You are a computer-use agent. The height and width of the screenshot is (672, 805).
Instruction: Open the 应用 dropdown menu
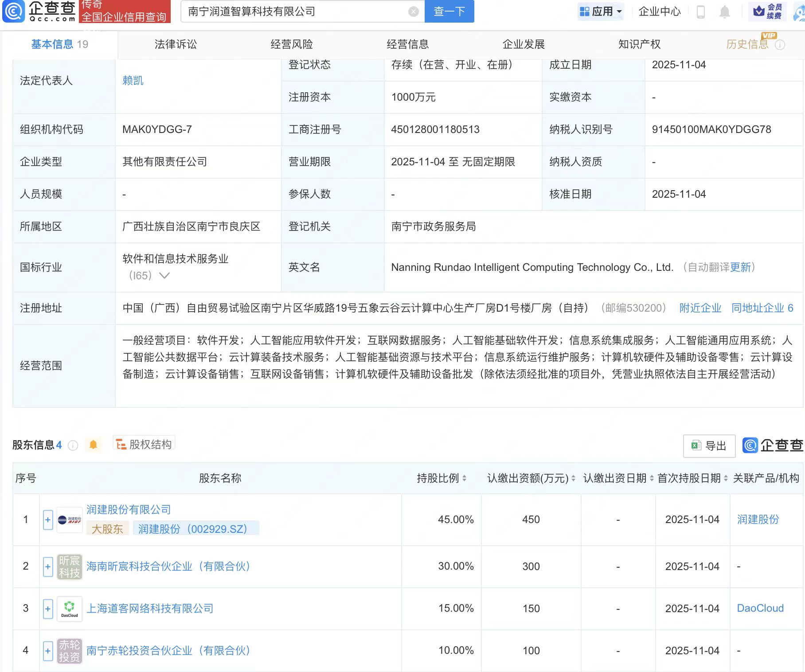point(601,12)
